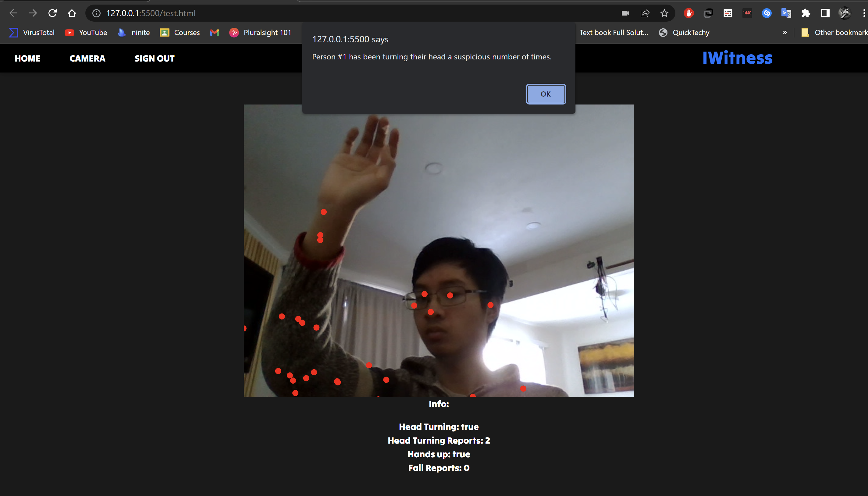Viewport: 868px width, 496px height.
Task: Bookmark this page with the star icon
Action: pos(664,13)
